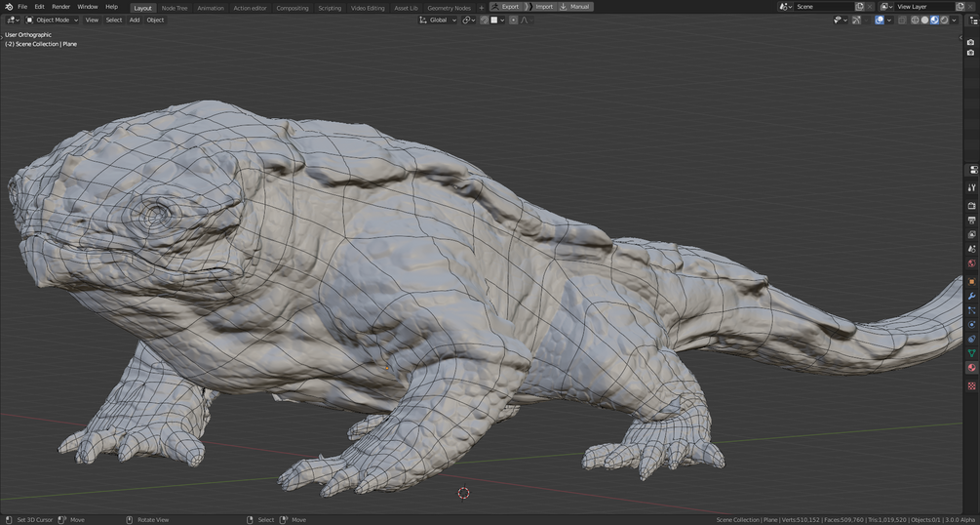The image size is (980, 525).
Task: Remove the View Layer with X icon
Action: [970, 6]
